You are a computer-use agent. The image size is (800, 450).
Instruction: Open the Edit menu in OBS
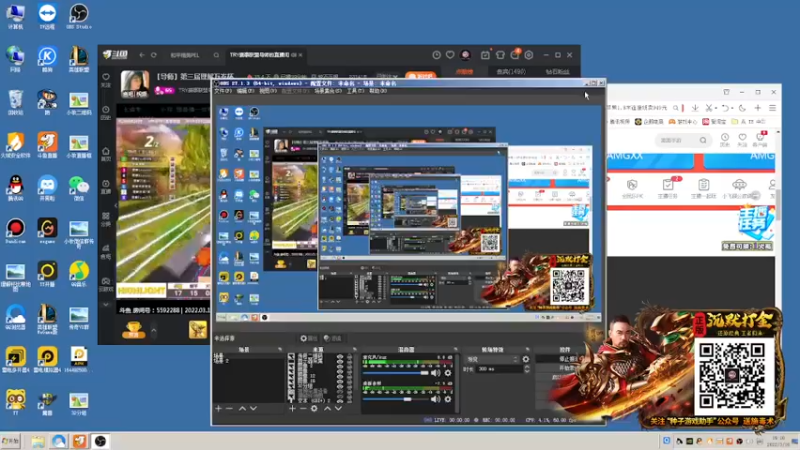(245, 91)
